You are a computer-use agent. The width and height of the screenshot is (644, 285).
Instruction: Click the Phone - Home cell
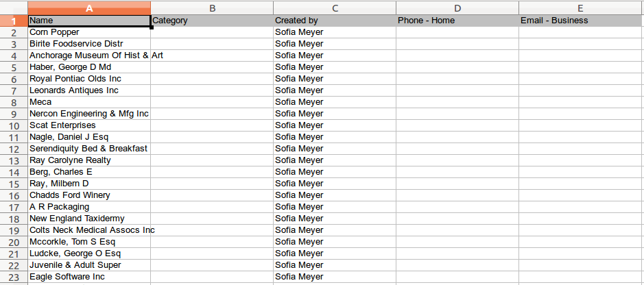point(457,21)
